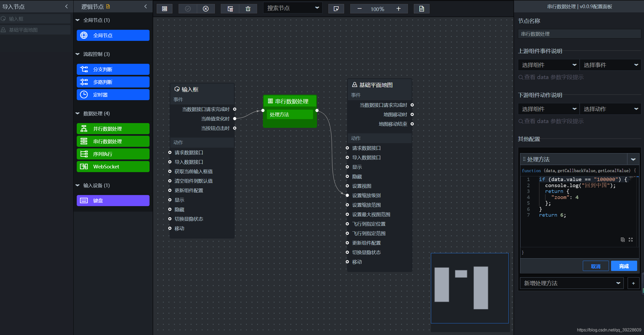Click the fullscreen expand icon in code editor
644x335 pixels.
(x=631, y=240)
